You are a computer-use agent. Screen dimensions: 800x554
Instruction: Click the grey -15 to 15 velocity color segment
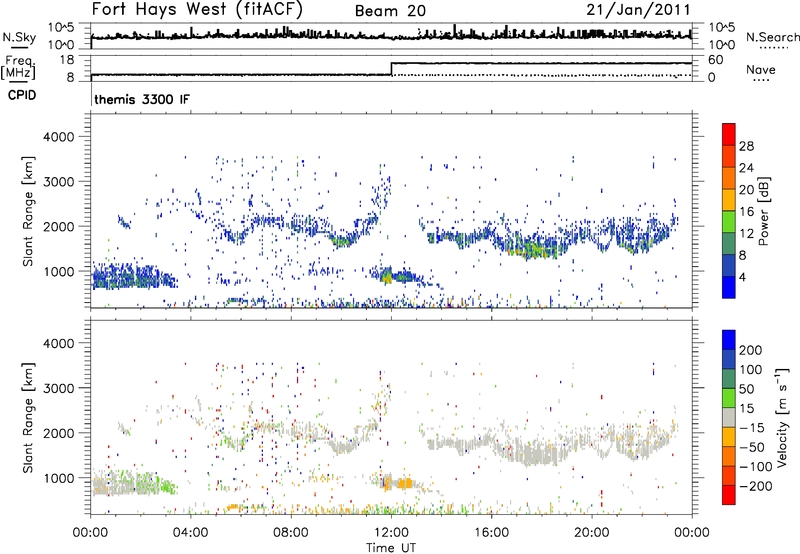pyautogui.click(x=729, y=417)
